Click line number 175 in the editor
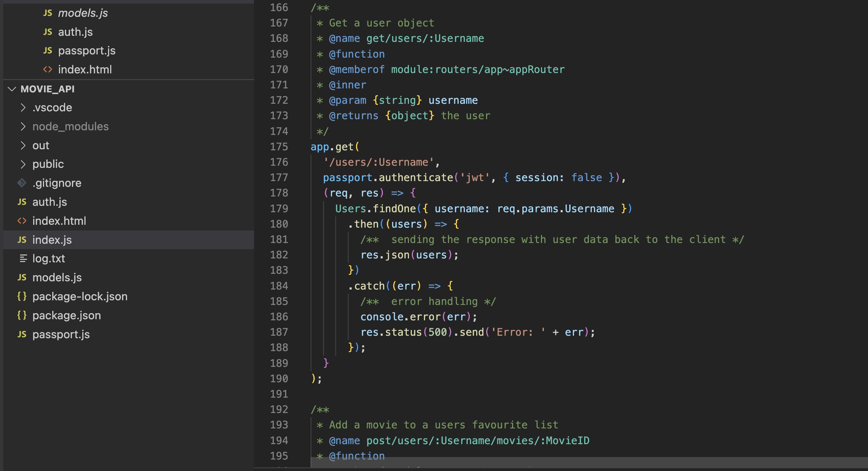Image resolution: width=868 pixels, height=471 pixels. [279, 146]
